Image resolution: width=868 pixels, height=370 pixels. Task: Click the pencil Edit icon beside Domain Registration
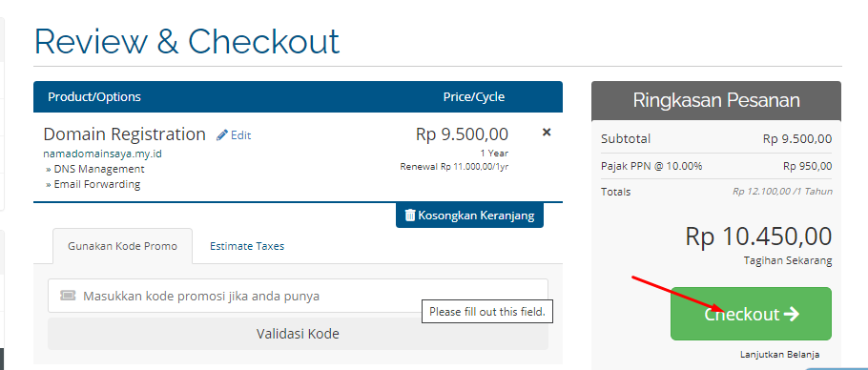point(222,135)
